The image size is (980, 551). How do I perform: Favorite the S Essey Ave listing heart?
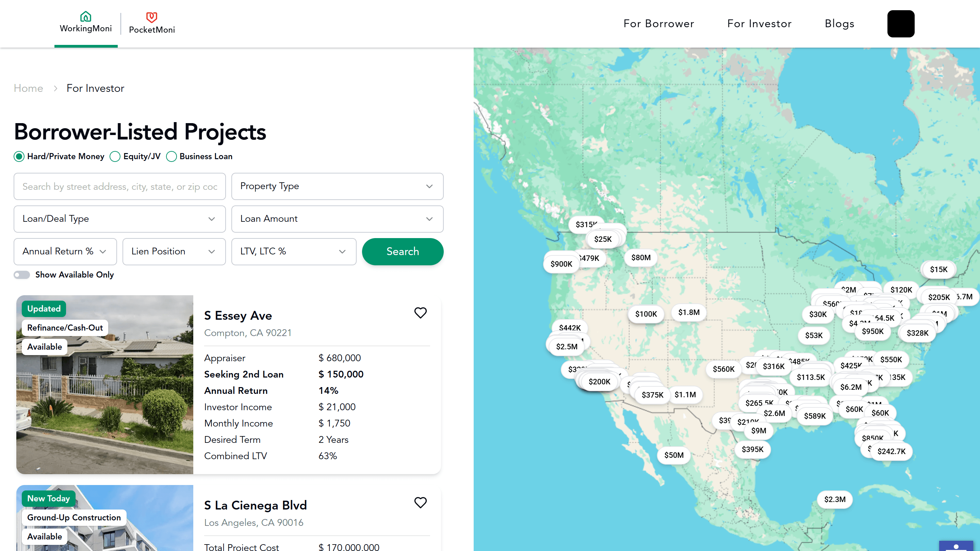click(420, 313)
